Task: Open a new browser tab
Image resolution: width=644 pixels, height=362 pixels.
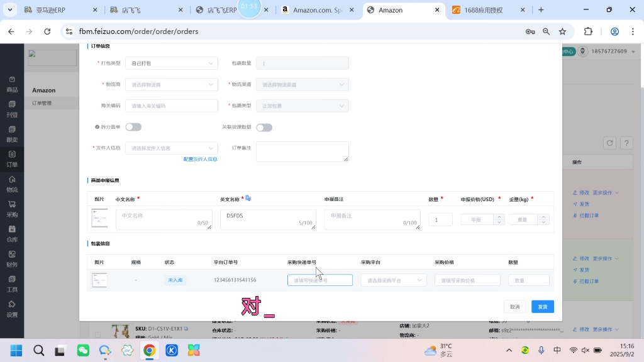Action: click(x=541, y=10)
